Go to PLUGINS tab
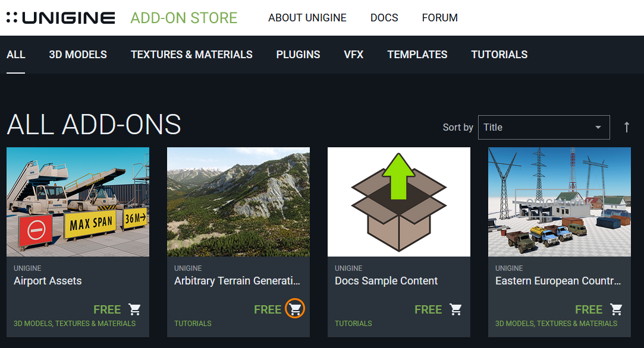644x348 pixels. point(298,55)
